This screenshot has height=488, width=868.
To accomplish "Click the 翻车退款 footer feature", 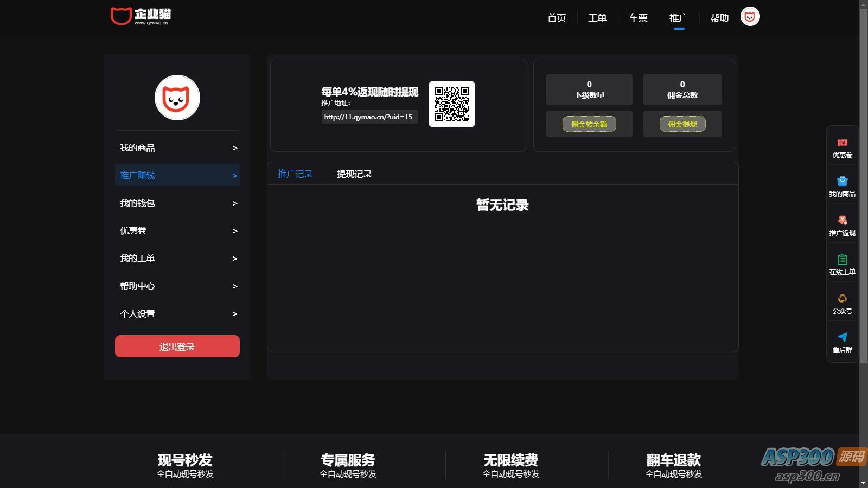I will pyautogui.click(x=673, y=466).
